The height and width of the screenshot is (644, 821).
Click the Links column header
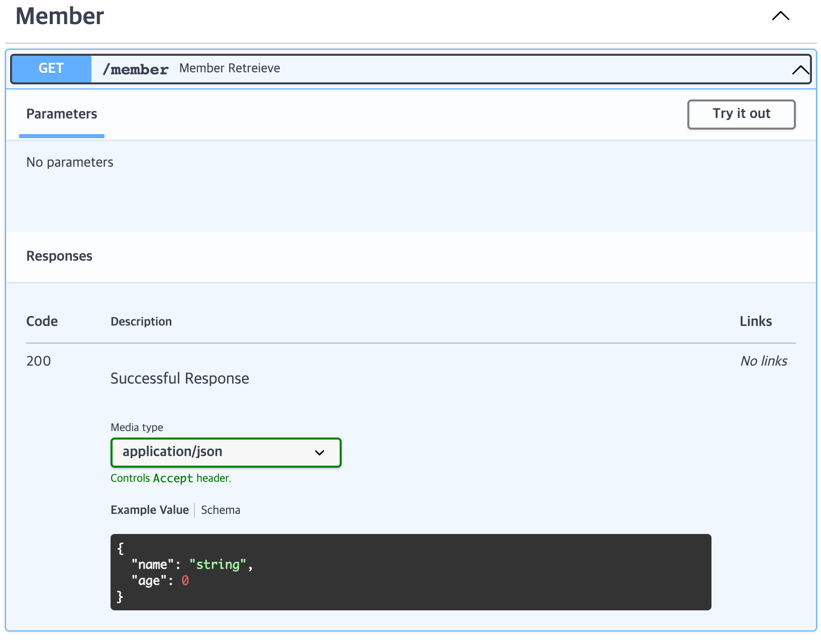pyautogui.click(x=756, y=321)
